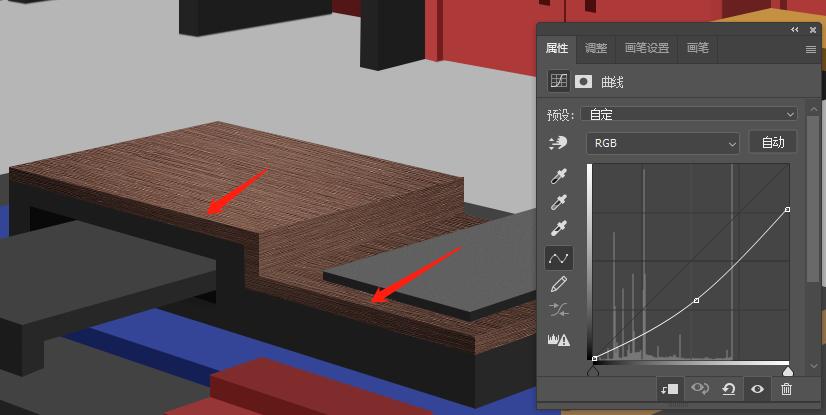This screenshot has width=826, height=415.
Task: Click the histogram clipping warning icon
Action: (558, 340)
